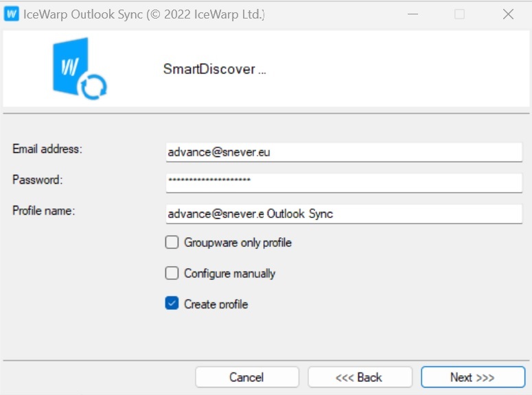
Task: Click the 'Password:' label
Action: coord(37,180)
